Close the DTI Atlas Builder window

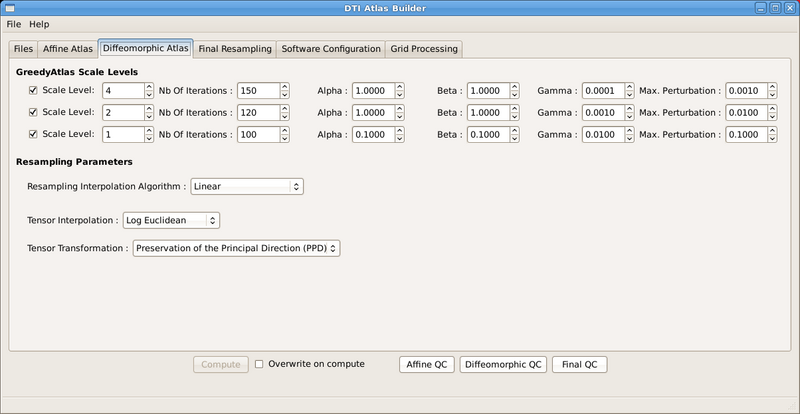(788, 8)
